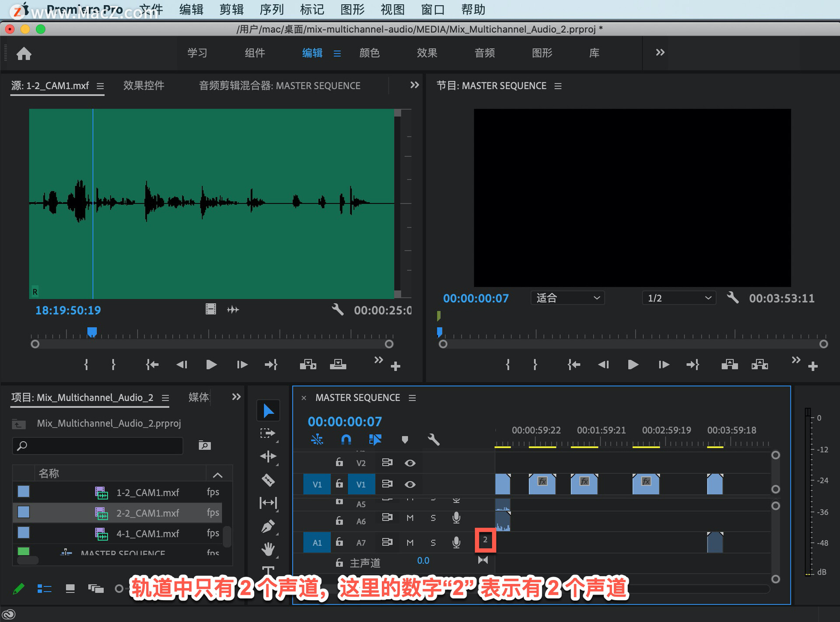Mute the A7 audio track
Image resolution: width=840 pixels, height=622 pixels.
pos(410,542)
